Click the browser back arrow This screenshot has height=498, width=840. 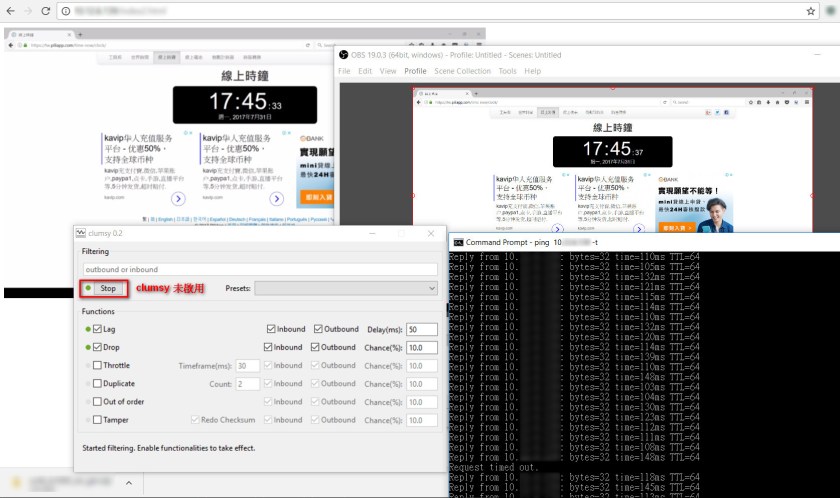point(11,11)
